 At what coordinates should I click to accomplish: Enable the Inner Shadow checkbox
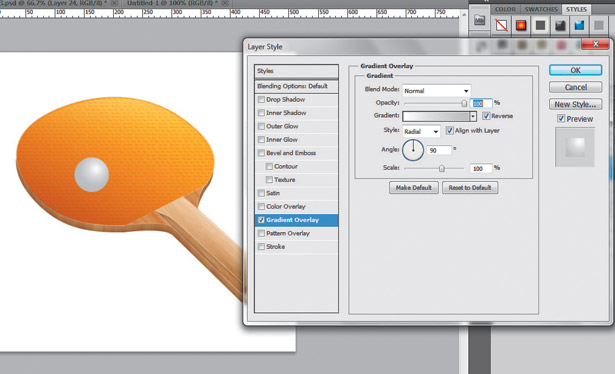[261, 113]
